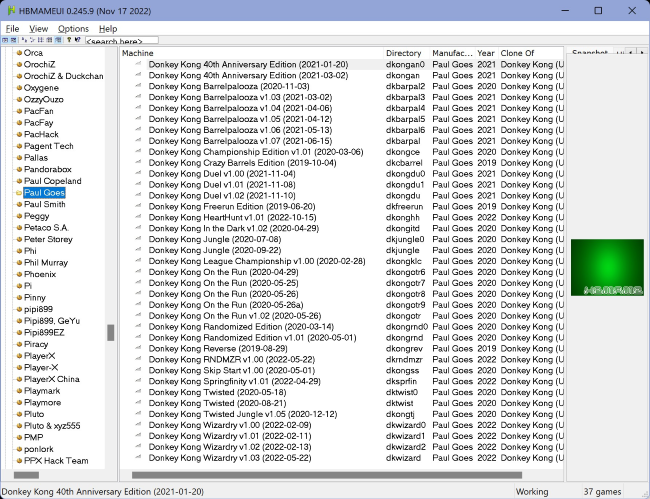The height and width of the screenshot is (499, 650).
Task: Click the folder icon beside PlayerX China
Action: click(19, 379)
